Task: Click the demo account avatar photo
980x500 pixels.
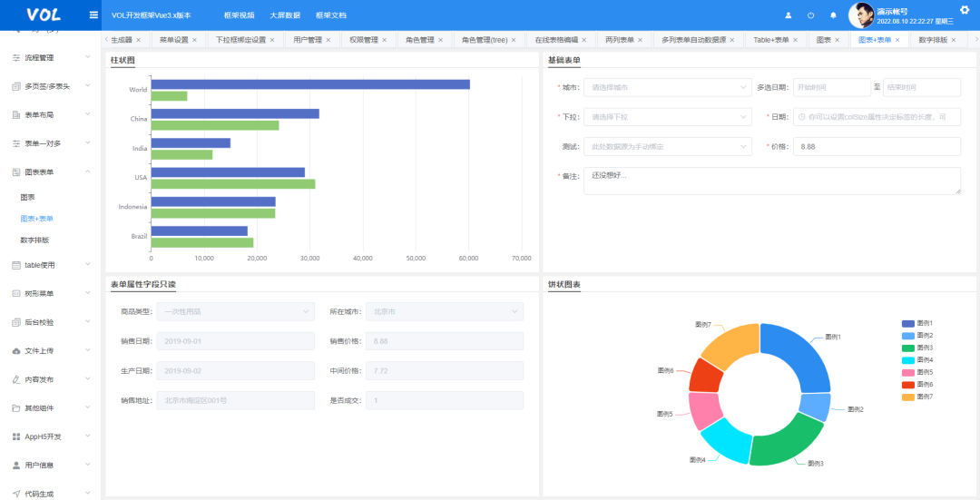Action: tap(860, 15)
